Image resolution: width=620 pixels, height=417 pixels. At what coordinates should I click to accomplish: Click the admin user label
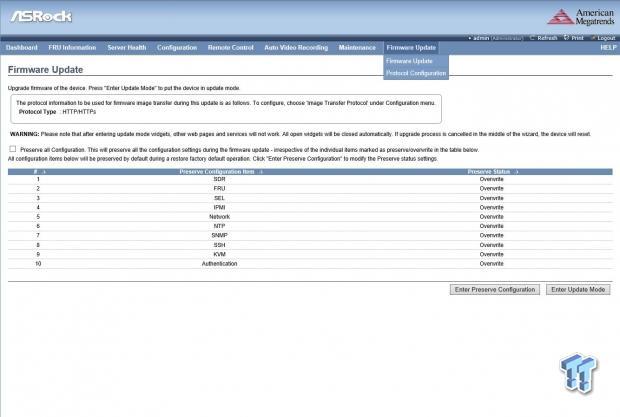pyautogui.click(x=481, y=38)
